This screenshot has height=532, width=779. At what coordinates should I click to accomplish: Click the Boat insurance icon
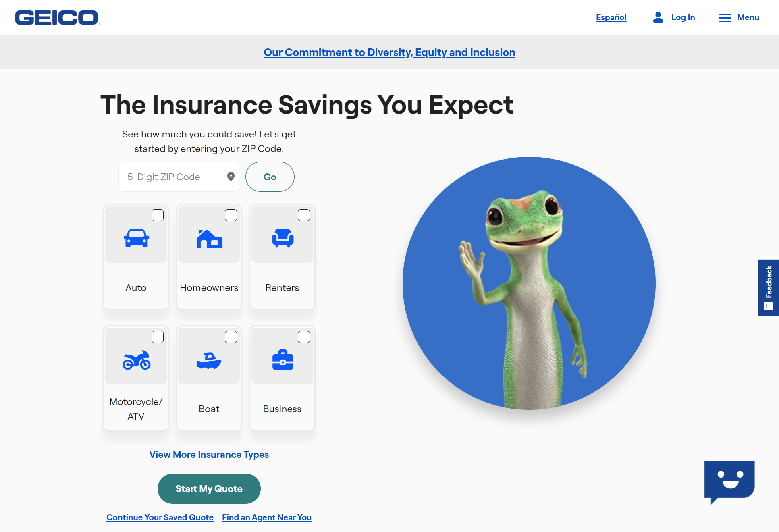pyautogui.click(x=209, y=359)
